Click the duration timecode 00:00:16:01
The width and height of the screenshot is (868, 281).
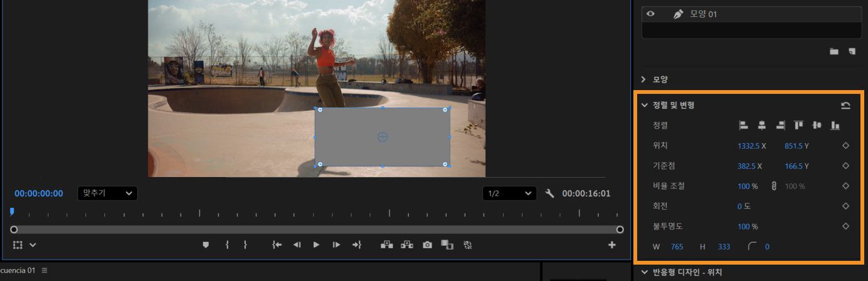pos(586,193)
